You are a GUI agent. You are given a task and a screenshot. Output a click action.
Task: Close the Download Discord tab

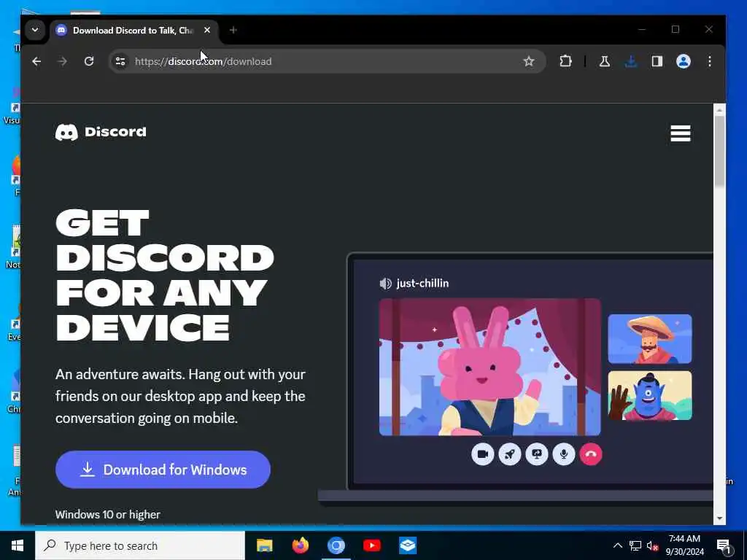[x=207, y=30]
